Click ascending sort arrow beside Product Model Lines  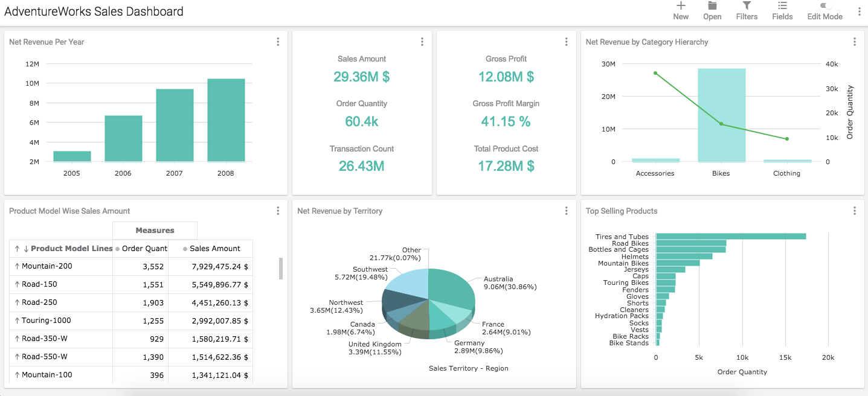(18, 249)
